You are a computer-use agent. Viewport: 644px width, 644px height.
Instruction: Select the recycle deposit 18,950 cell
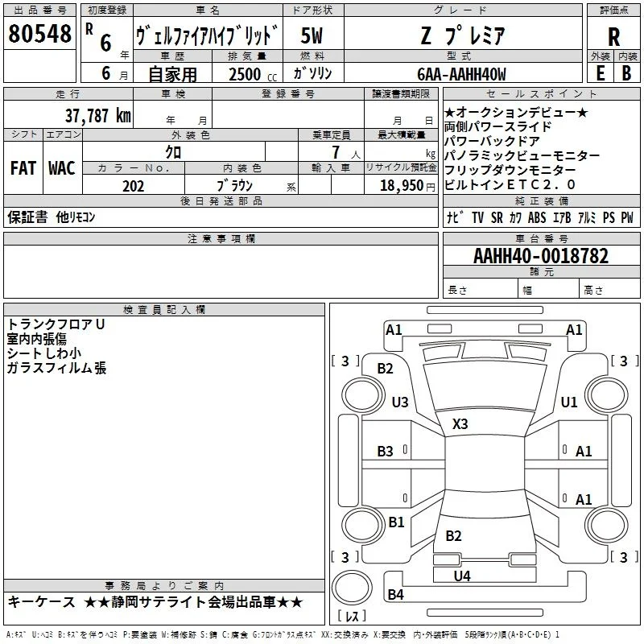pyautogui.click(x=401, y=186)
